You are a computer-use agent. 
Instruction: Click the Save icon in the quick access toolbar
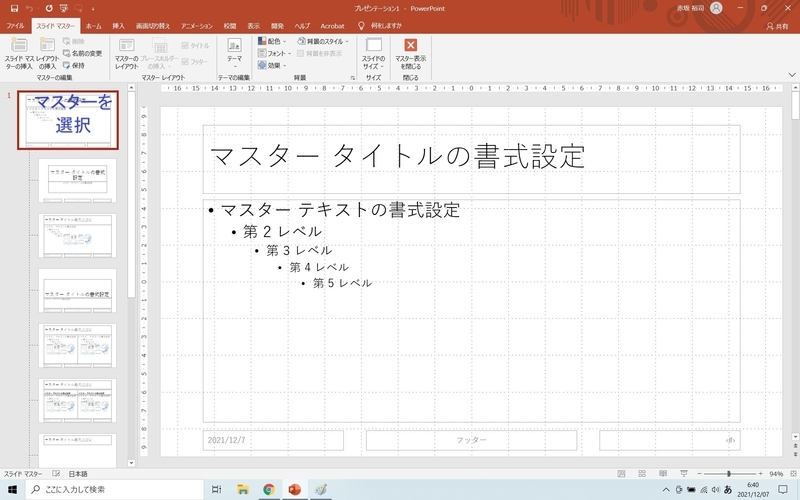[x=14, y=9]
